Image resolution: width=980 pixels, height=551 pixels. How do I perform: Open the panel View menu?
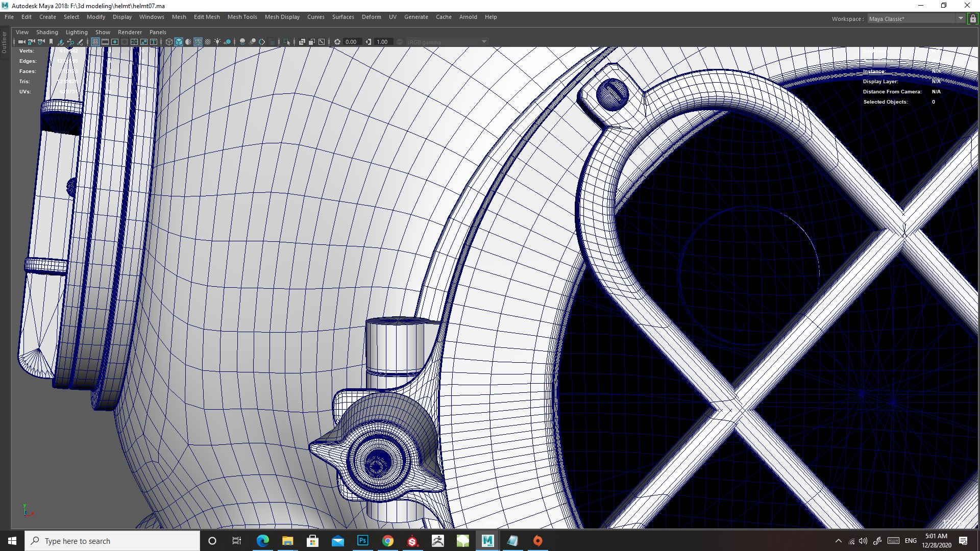pos(22,32)
